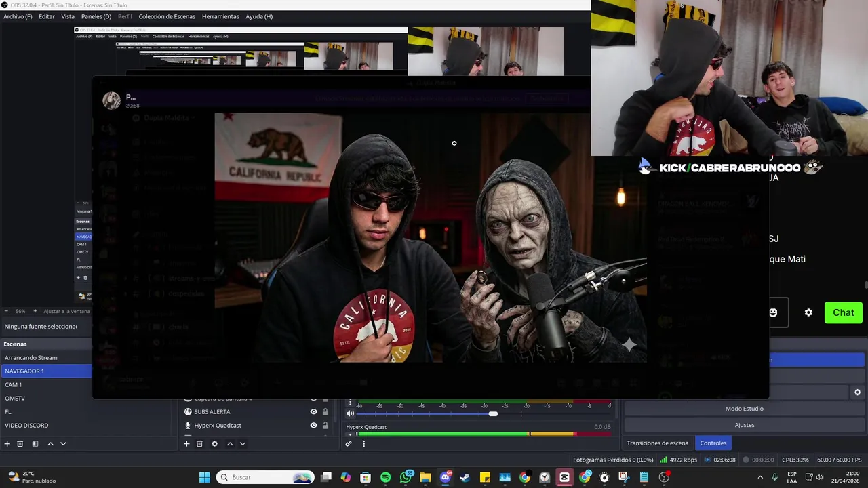Viewport: 868px width, 488px height.
Task: Open source properties gear icon
Action: click(214, 444)
